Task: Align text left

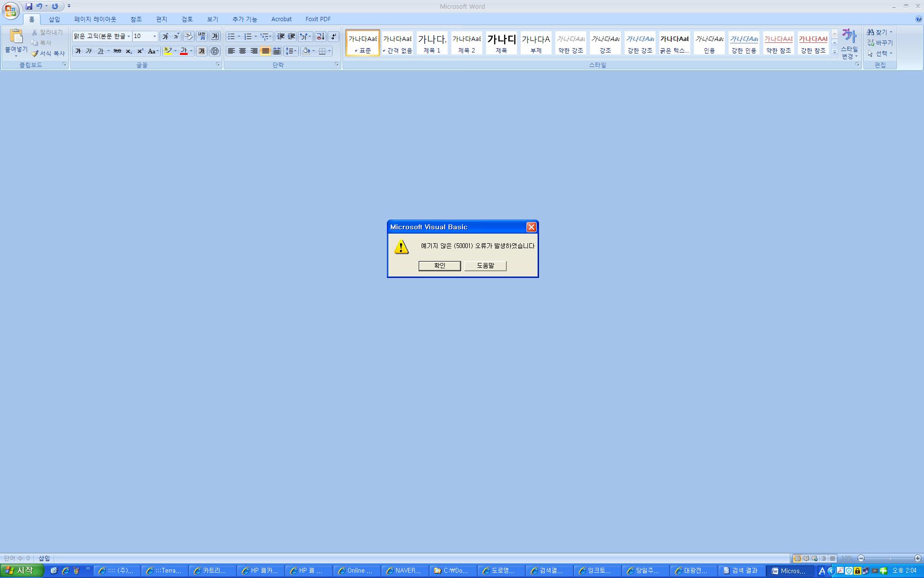Action: (x=231, y=51)
